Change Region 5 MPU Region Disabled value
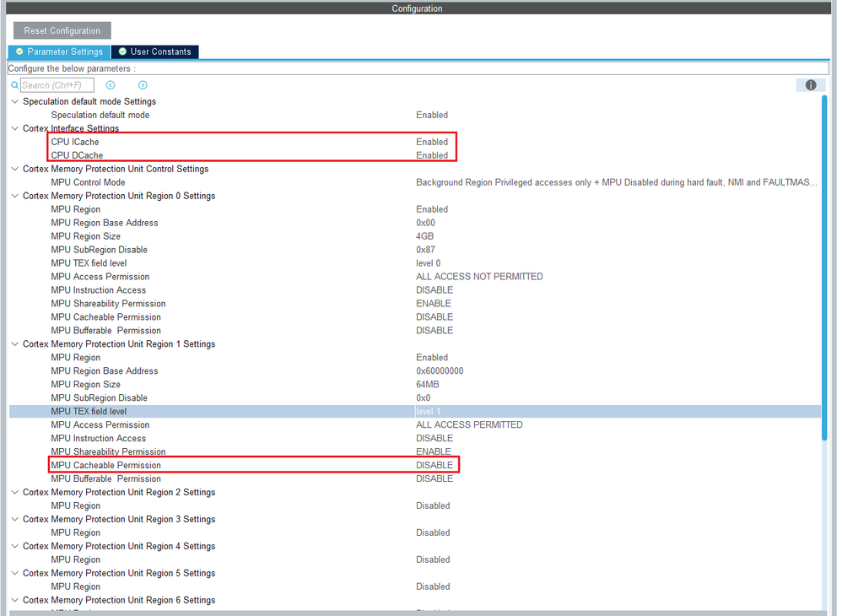The image size is (842, 616). click(433, 586)
